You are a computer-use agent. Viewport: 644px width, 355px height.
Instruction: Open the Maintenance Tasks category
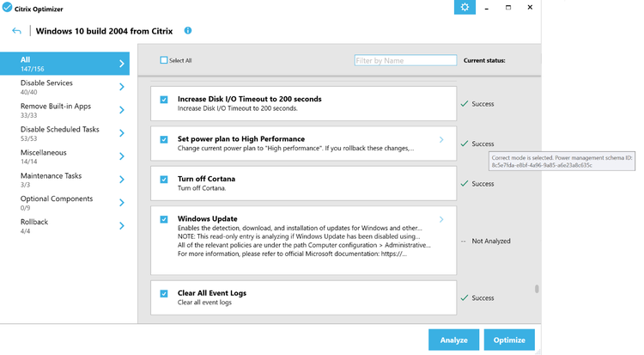point(64,180)
